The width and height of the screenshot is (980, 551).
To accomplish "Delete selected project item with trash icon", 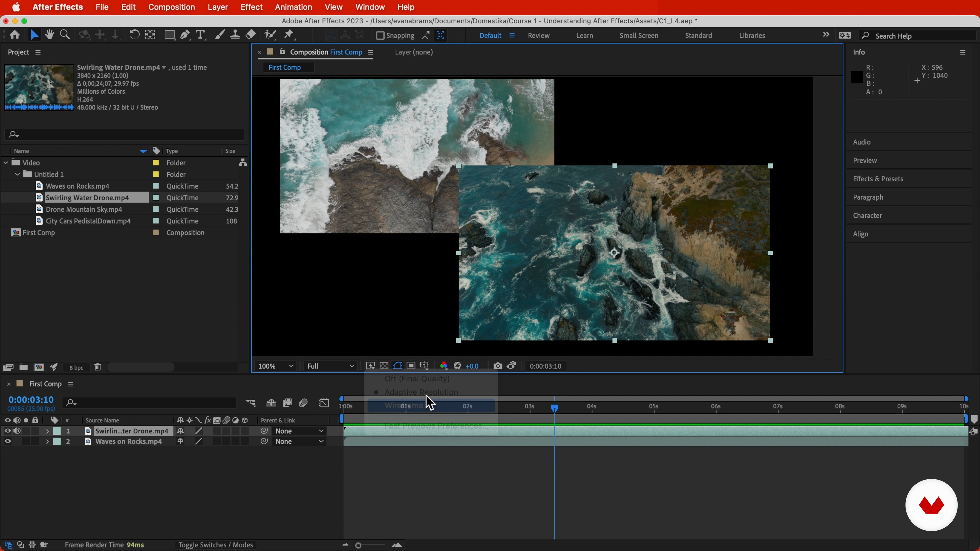I will pyautogui.click(x=98, y=367).
